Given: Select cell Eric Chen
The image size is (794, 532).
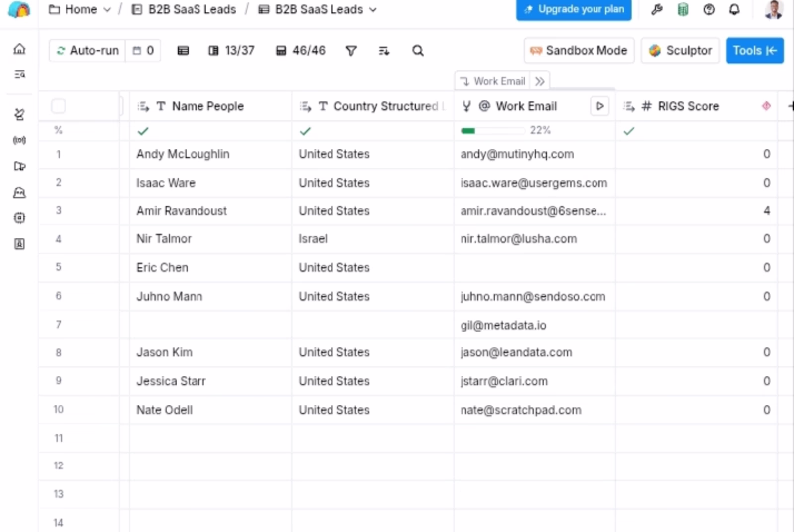Looking at the screenshot, I should pyautogui.click(x=210, y=267).
